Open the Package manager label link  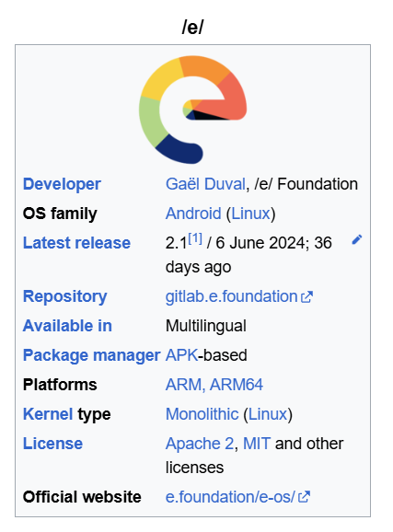[92, 355]
